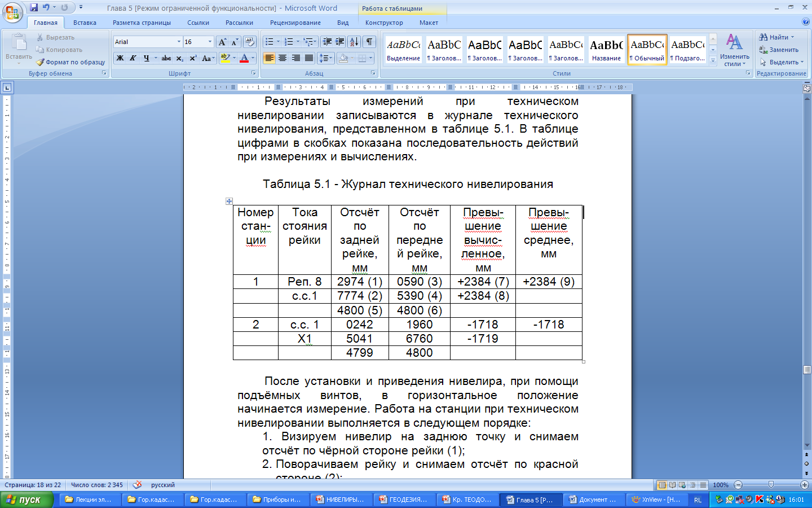Apply strikethrough formatting
812x508 pixels.
(x=166, y=58)
